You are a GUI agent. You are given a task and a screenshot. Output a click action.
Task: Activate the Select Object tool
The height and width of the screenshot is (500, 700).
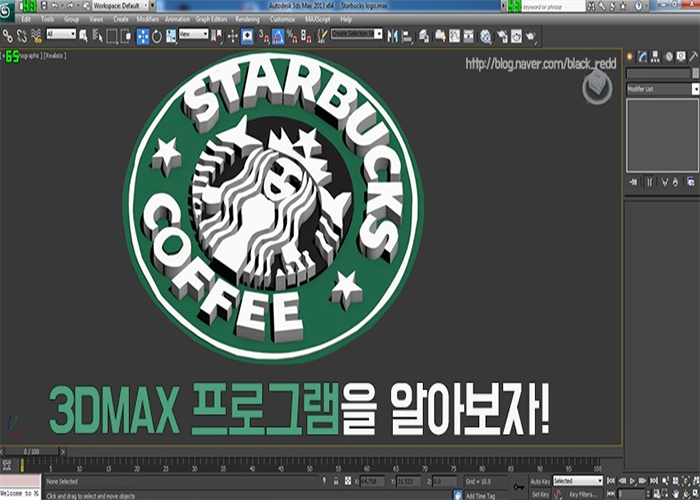83,36
